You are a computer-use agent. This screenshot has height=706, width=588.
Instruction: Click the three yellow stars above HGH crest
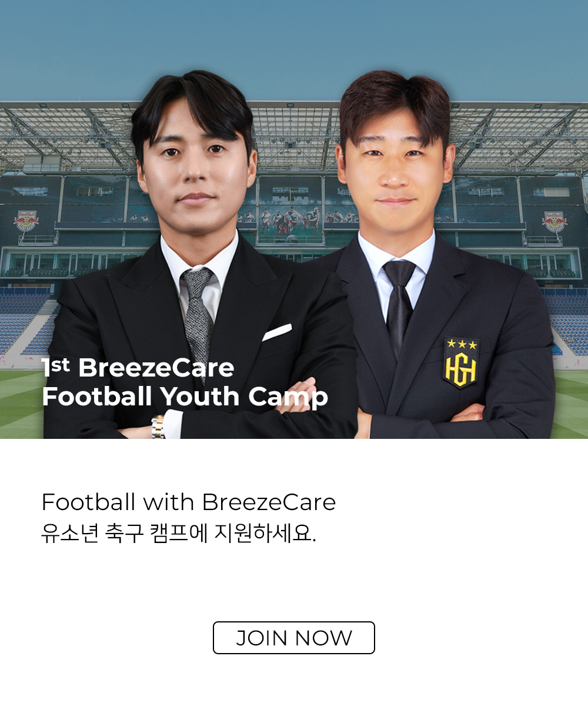461,344
